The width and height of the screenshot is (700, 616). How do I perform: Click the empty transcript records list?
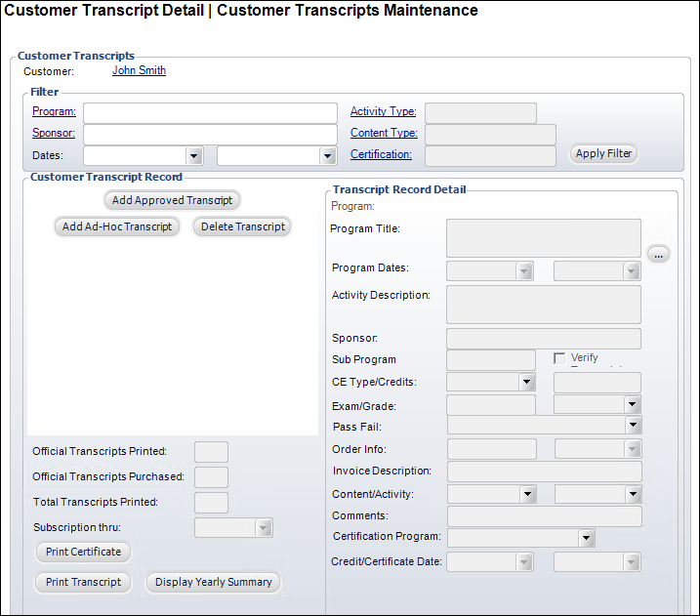pyautogui.click(x=173, y=337)
